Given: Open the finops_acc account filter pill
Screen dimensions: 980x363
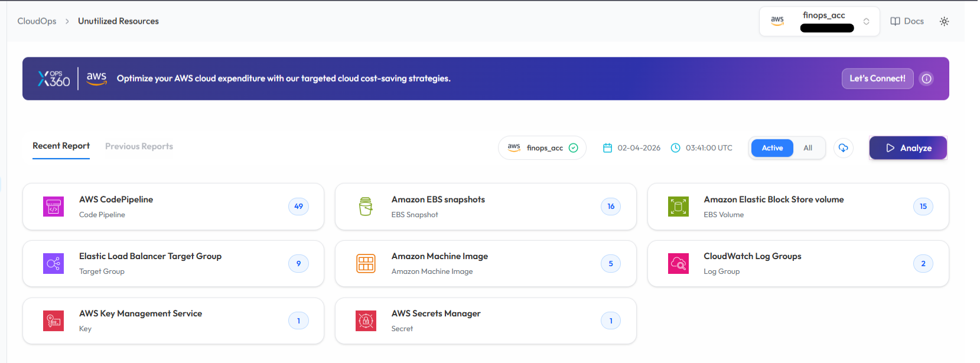Looking at the screenshot, I should [x=542, y=148].
